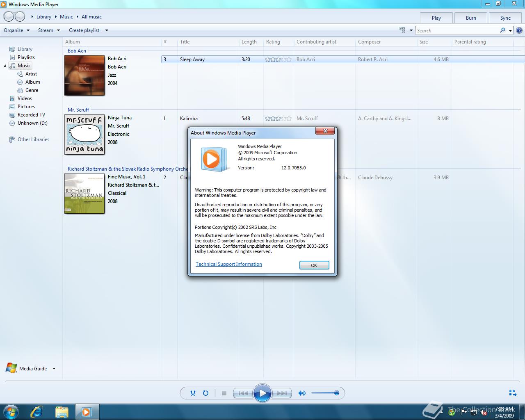Viewport: 525px width, 420px height.
Task: Sort by the Title column header
Action: click(208, 42)
